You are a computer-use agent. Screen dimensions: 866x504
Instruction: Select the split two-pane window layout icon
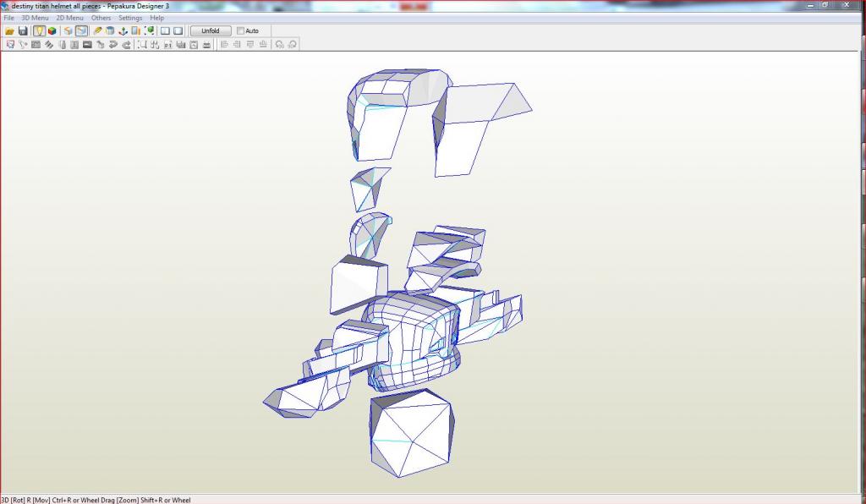tap(165, 31)
